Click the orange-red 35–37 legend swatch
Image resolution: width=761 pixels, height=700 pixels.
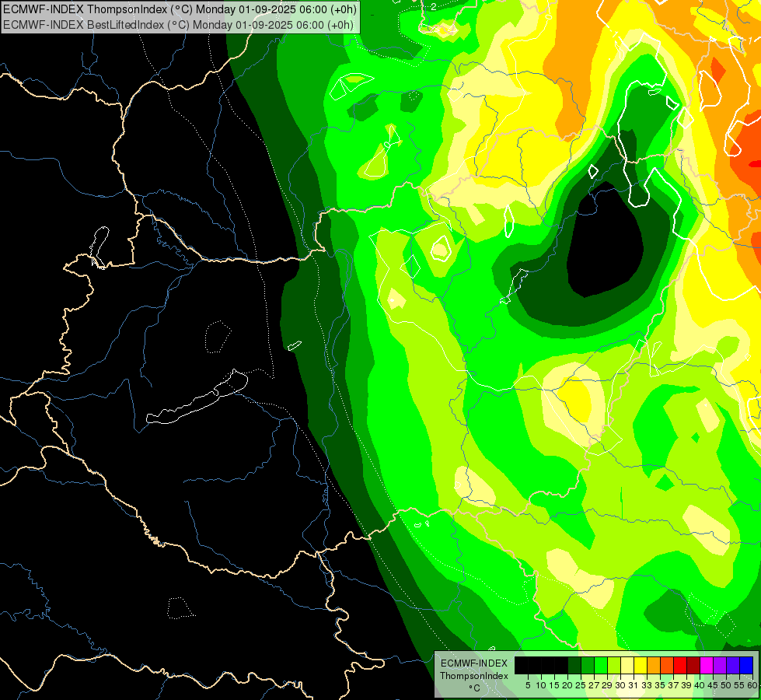tap(667, 665)
